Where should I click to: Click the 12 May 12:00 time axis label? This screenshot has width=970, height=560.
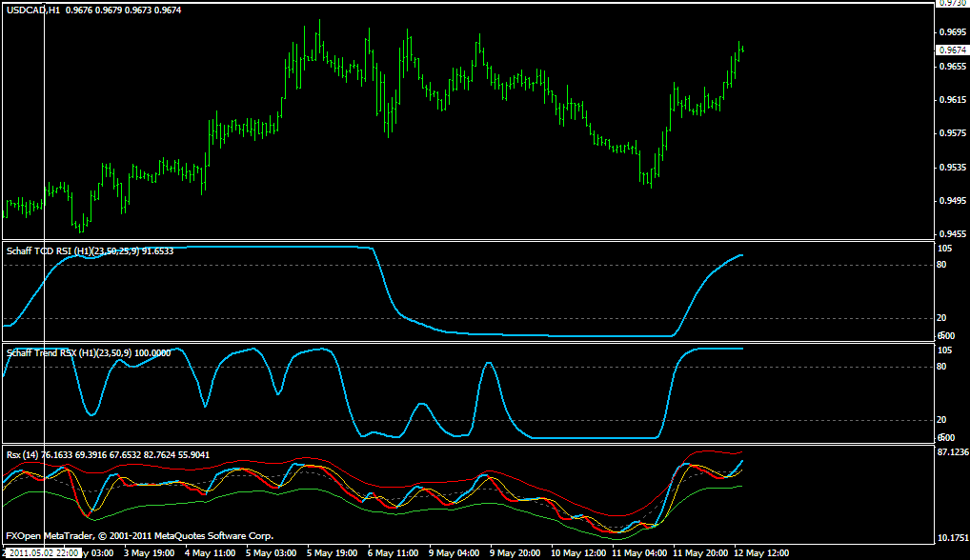coord(761,552)
